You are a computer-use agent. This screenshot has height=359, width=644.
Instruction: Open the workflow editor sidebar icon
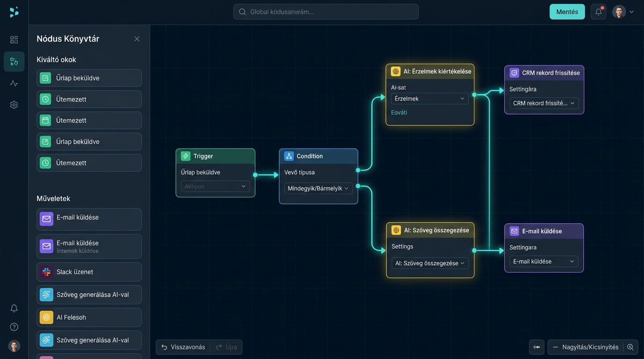click(x=14, y=62)
